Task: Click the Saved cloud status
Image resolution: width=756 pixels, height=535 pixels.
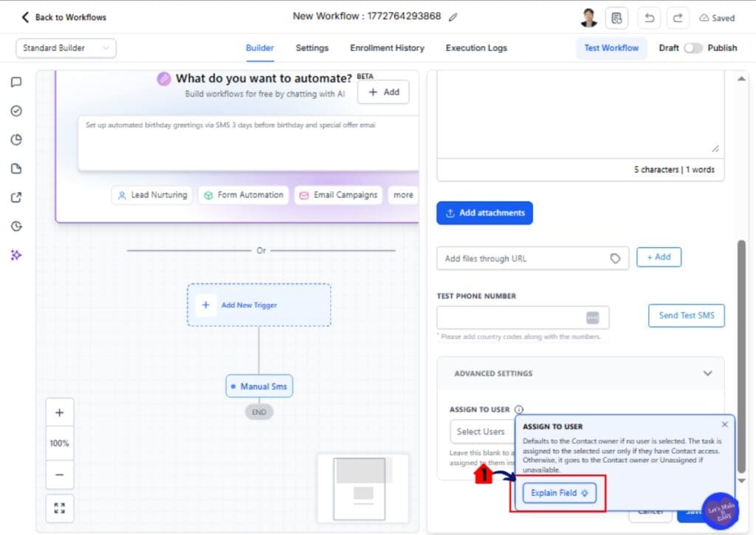Action: tap(717, 18)
